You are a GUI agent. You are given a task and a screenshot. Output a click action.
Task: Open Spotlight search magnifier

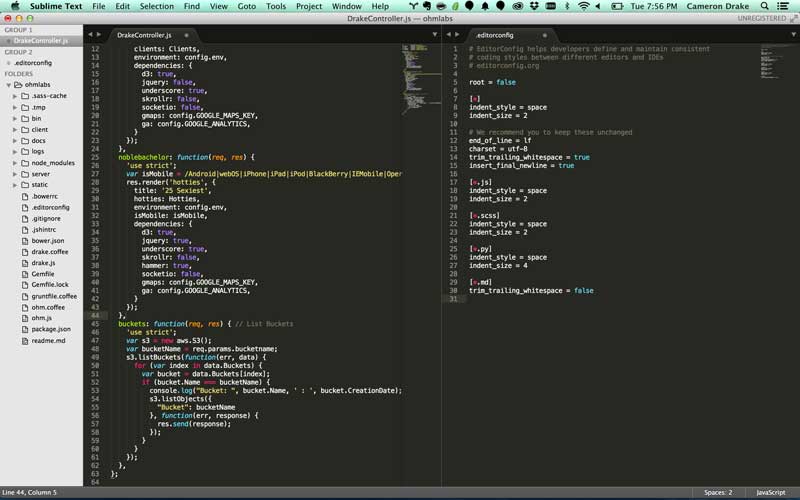[x=764, y=6]
